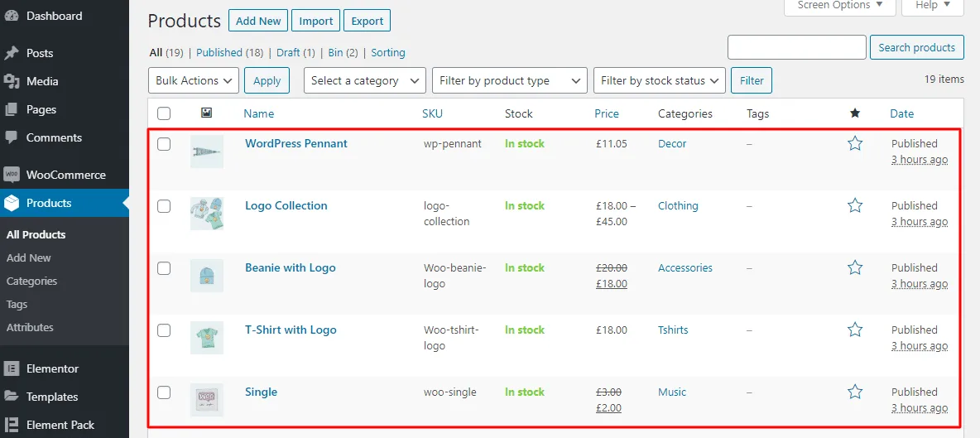This screenshot has height=438, width=980.
Task: Toggle featured star for Logo Collection
Action: coord(855,205)
